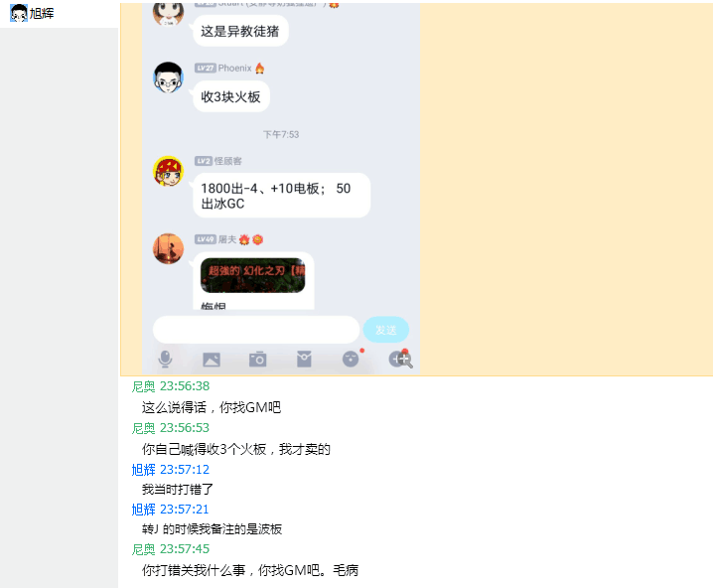Click the 1800出-4、+10电板 message bubble
This screenshot has width=713, height=588.
281,196
